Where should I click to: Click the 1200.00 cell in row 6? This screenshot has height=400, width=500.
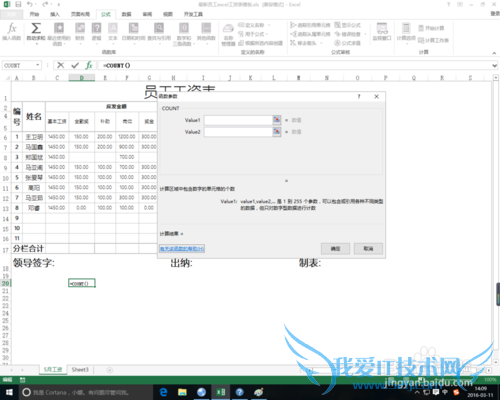pos(127,137)
